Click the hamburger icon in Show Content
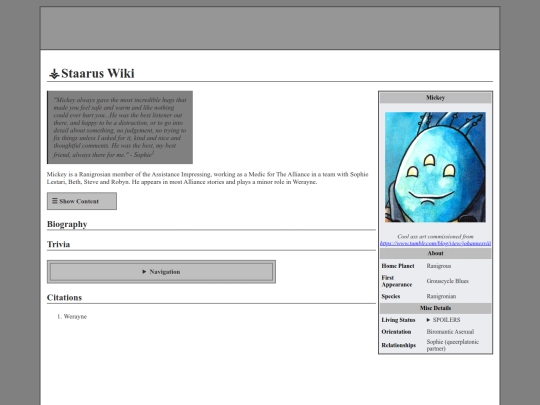540x405 pixels. [x=55, y=201]
